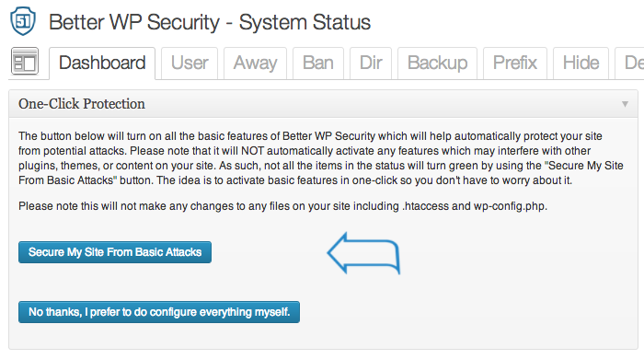This screenshot has height=359, width=644.
Task: Select the Prefix tab
Action: pos(515,63)
